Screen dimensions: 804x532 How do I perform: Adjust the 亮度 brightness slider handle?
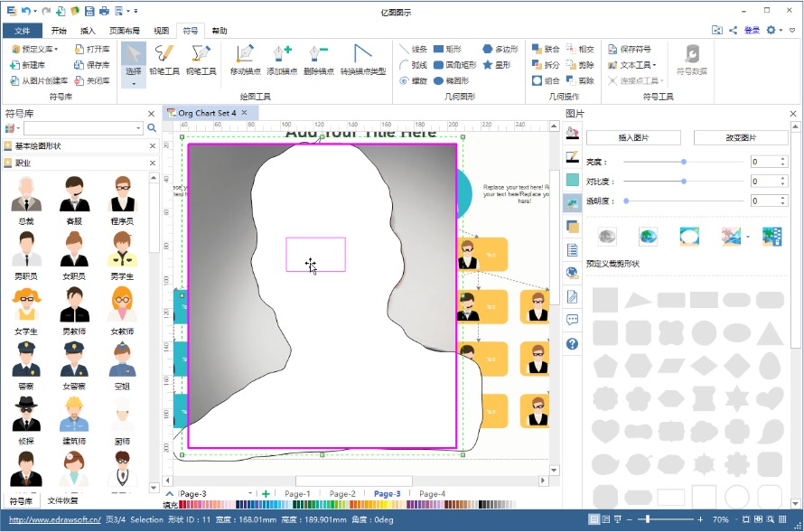[x=684, y=162]
